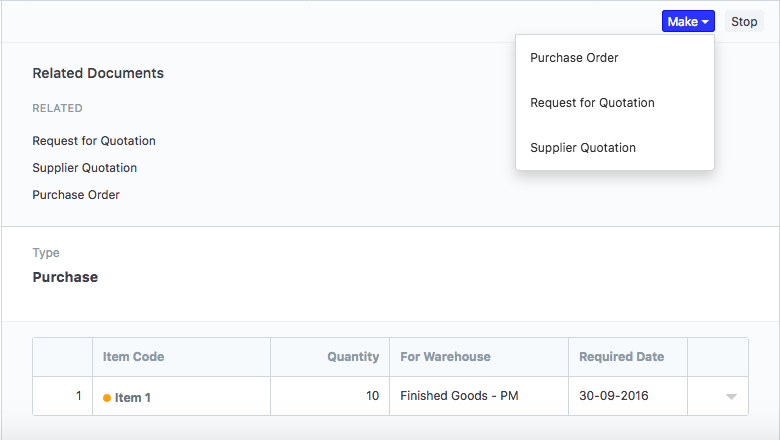This screenshot has height=440, width=780.
Task: Open Request for Quotation under Related Documents
Action: click(x=94, y=141)
